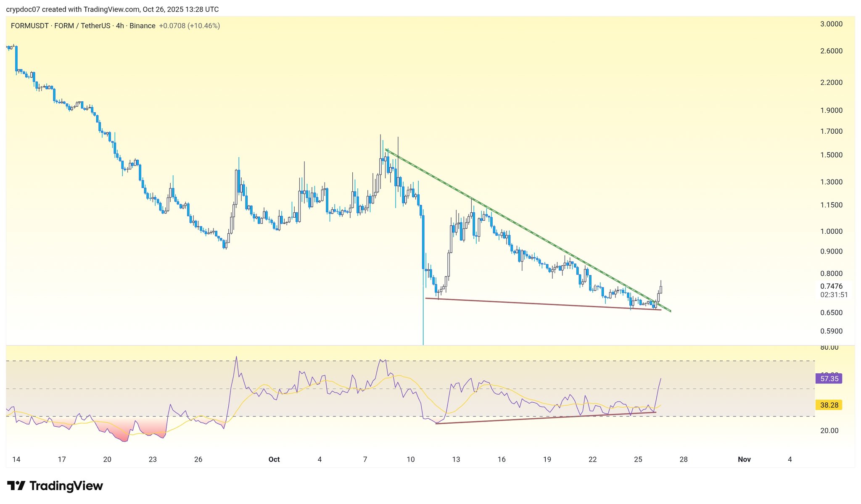Click the candle countdown timer 02:31:51
861x504 pixels.
point(834,295)
